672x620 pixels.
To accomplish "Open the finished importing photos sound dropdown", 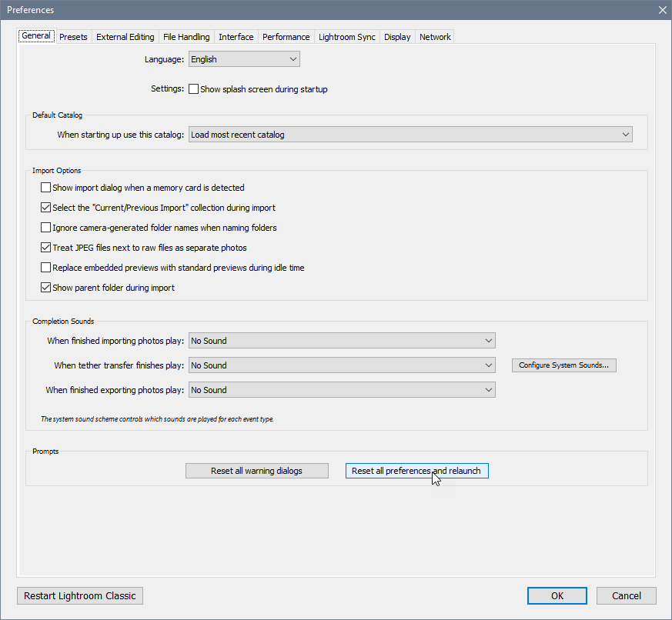I will coord(342,341).
